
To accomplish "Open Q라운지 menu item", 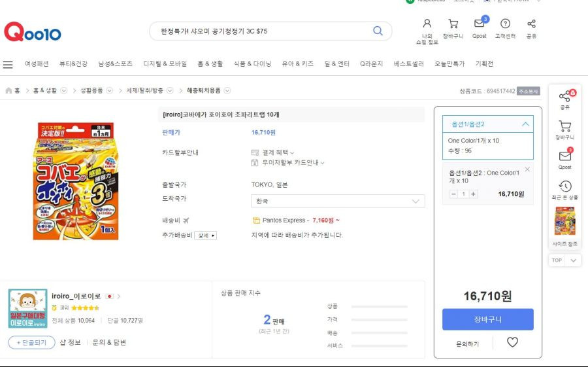I will click(372, 64).
